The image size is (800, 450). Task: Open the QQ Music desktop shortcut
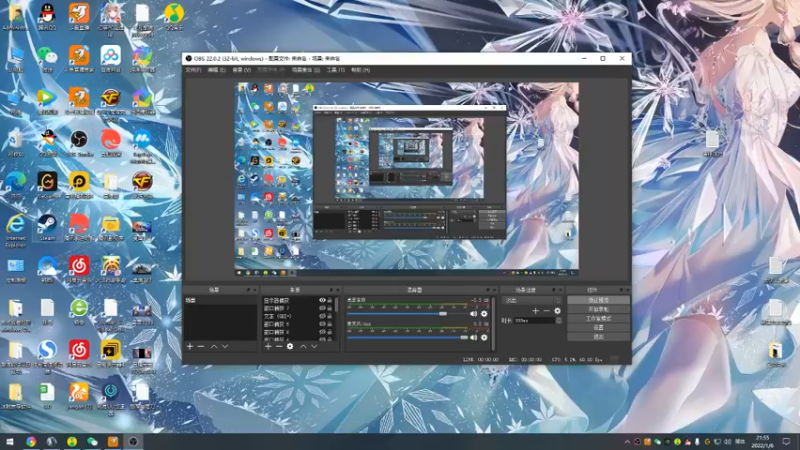[173, 15]
